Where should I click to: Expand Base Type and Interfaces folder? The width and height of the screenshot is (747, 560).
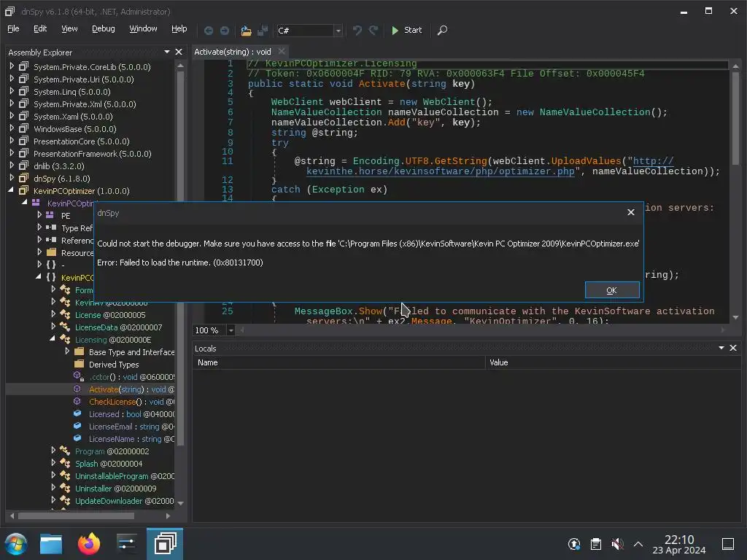[67, 351]
